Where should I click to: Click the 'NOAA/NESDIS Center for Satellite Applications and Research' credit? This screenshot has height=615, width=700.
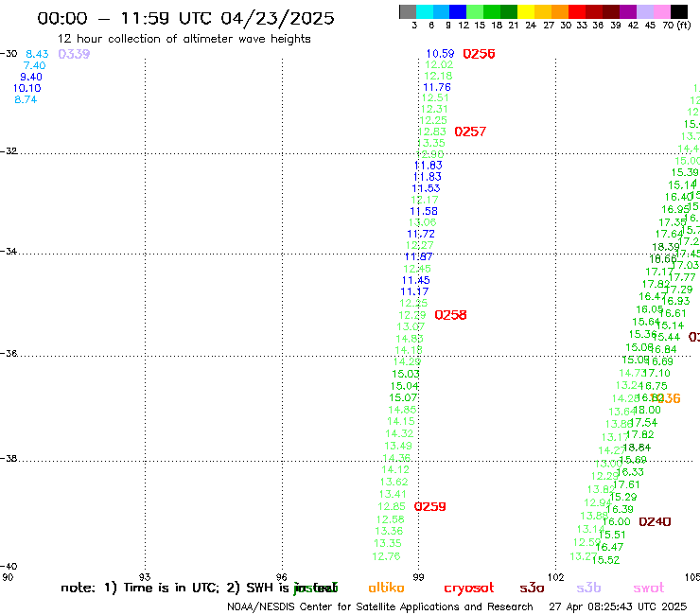tap(380, 607)
